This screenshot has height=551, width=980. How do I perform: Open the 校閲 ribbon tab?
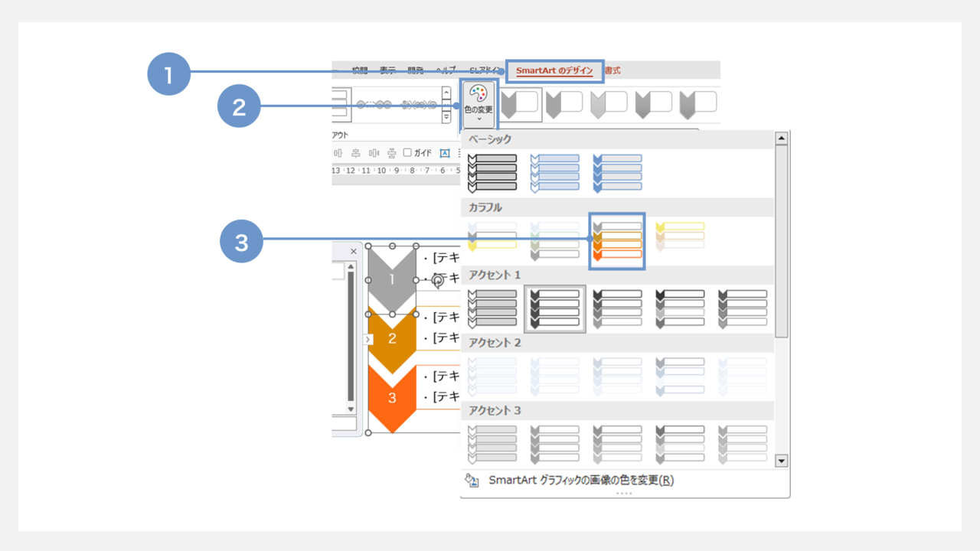360,70
